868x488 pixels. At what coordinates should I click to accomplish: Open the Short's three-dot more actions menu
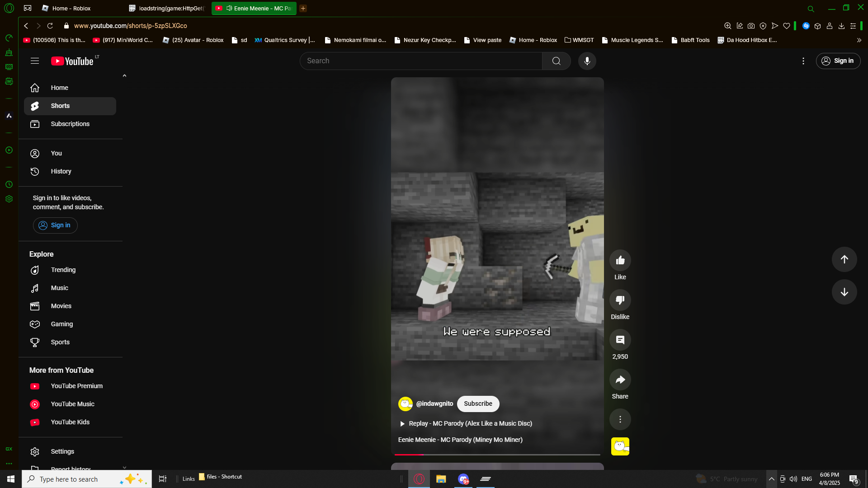(x=620, y=419)
